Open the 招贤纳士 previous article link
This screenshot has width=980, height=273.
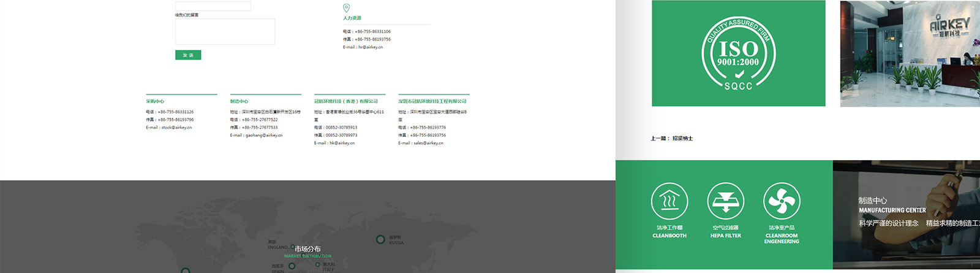[x=682, y=139]
